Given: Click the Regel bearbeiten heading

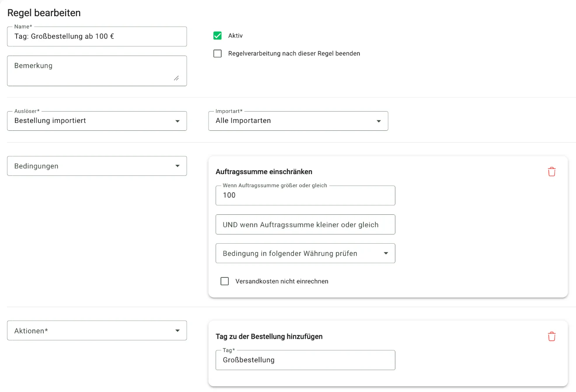Looking at the screenshot, I should pos(44,13).
